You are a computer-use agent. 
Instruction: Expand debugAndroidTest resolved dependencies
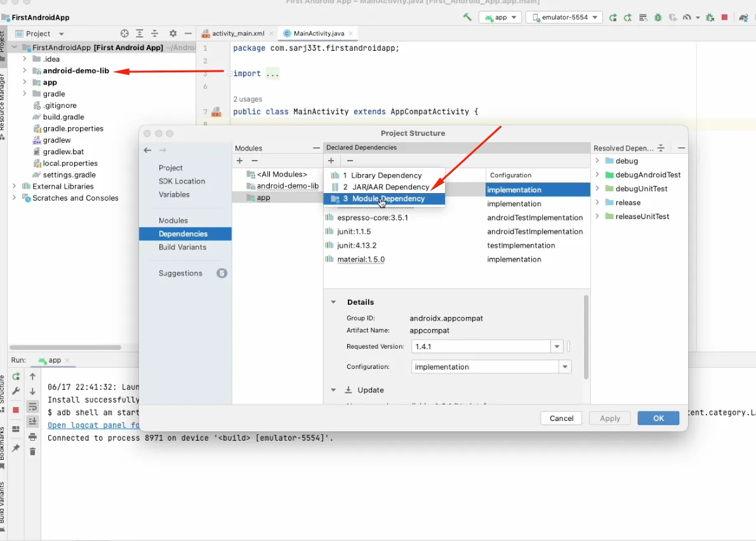[597, 175]
